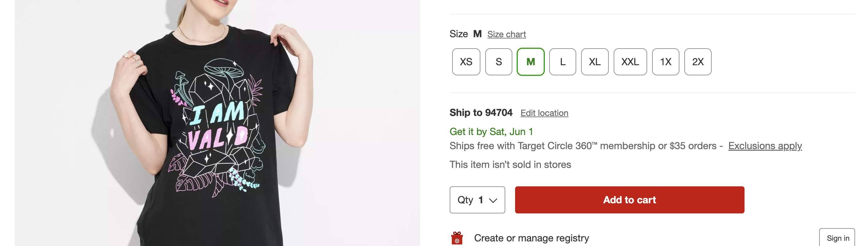Click the Ship to 94704 heading
This screenshot has width=868, height=246.
pos(480,112)
